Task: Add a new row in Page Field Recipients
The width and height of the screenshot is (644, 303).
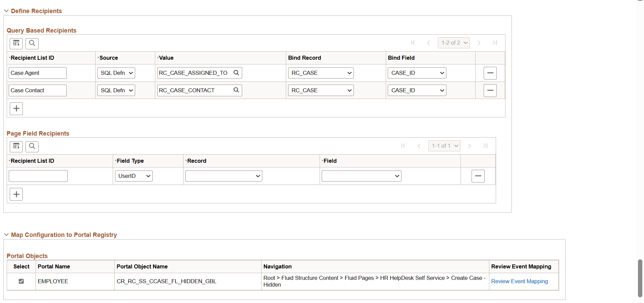Action: 16,194
